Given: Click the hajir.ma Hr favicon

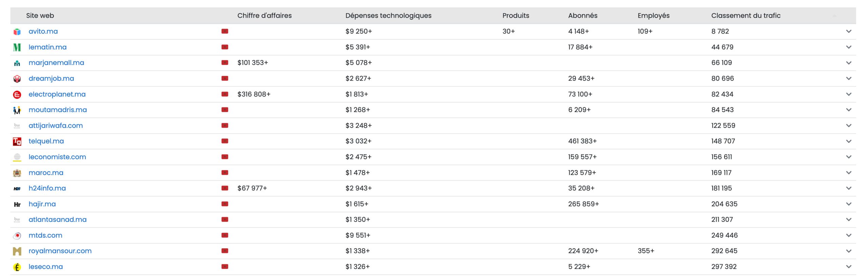Looking at the screenshot, I should pos(17,204).
